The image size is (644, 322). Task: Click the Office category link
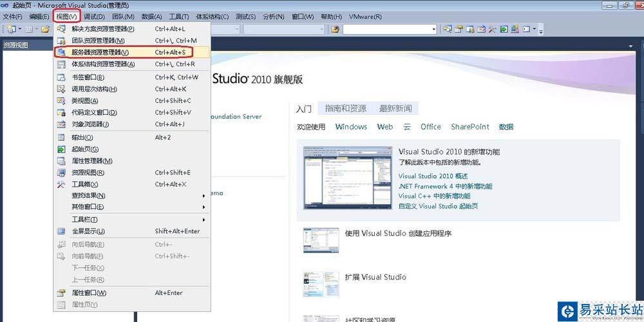[x=431, y=127]
